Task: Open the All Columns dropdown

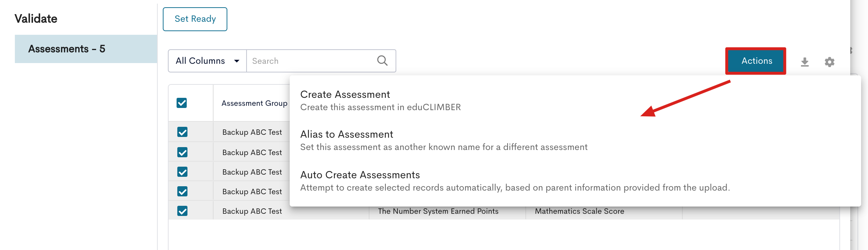Action: (207, 61)
